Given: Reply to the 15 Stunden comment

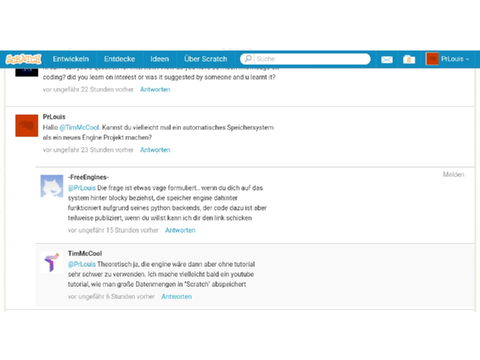Looking at the screenshot, I should pyautogui.click(x=180, y=230).
